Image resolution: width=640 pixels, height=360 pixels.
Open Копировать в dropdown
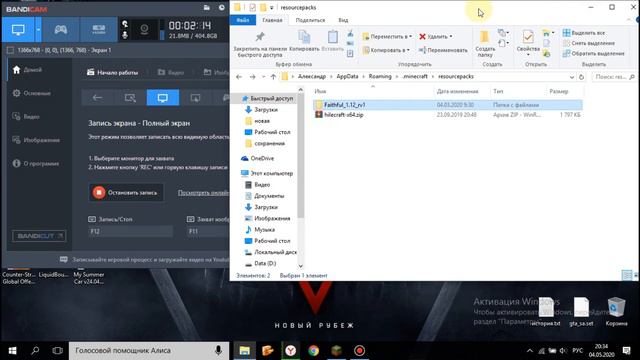386,50
